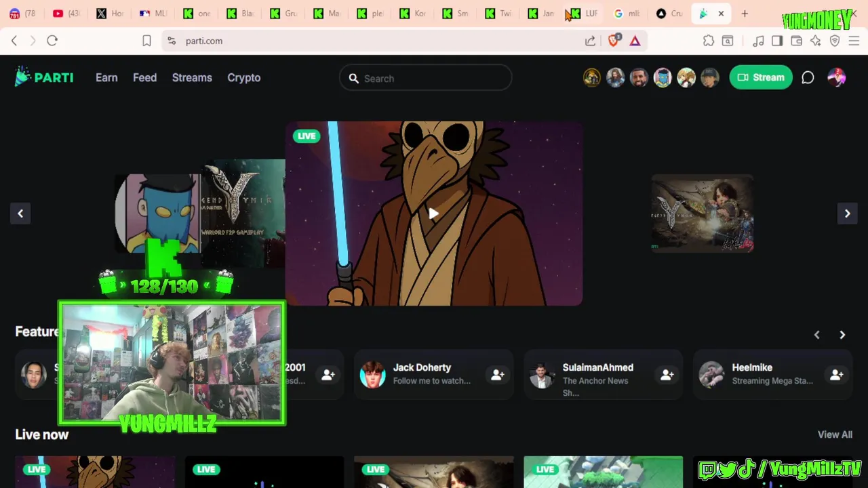Screen dimensions: 868x488
Task: Click the Brave Rewards triangle icon
Action: click(635, 41)
